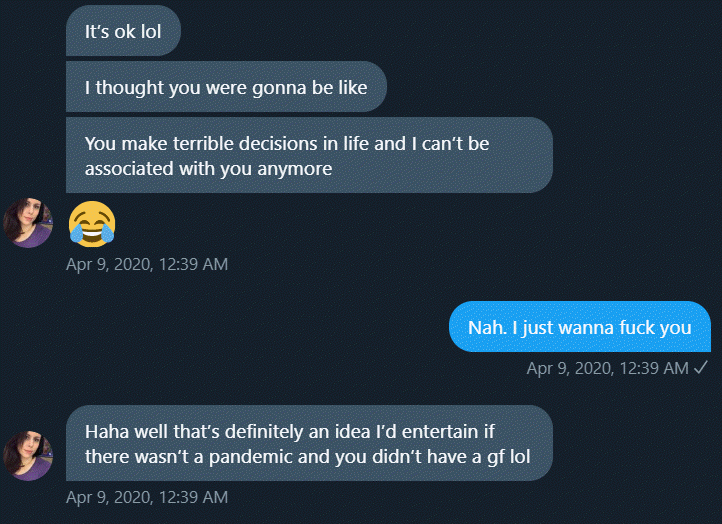Click the "Haha well that's definitely" message bubble
Image resolution: width=722 pixels, height=524 pixels.
309,443
